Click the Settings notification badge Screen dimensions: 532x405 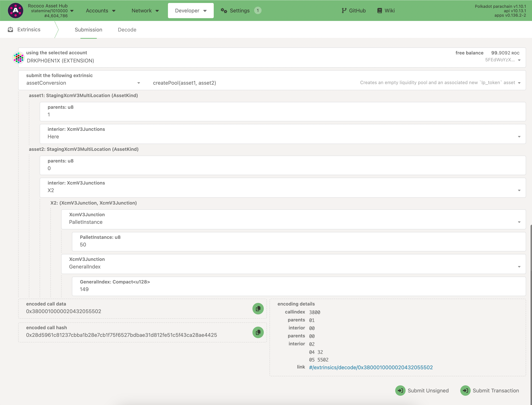257,10
